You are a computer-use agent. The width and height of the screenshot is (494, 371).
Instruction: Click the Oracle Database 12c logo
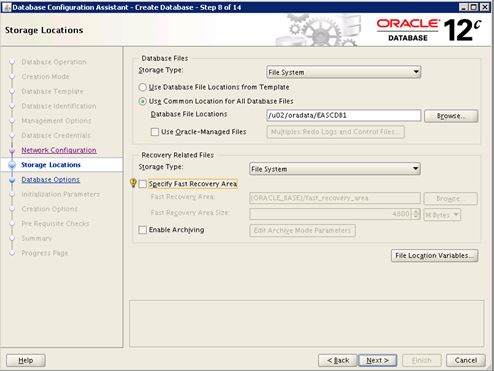coord(429,30)
